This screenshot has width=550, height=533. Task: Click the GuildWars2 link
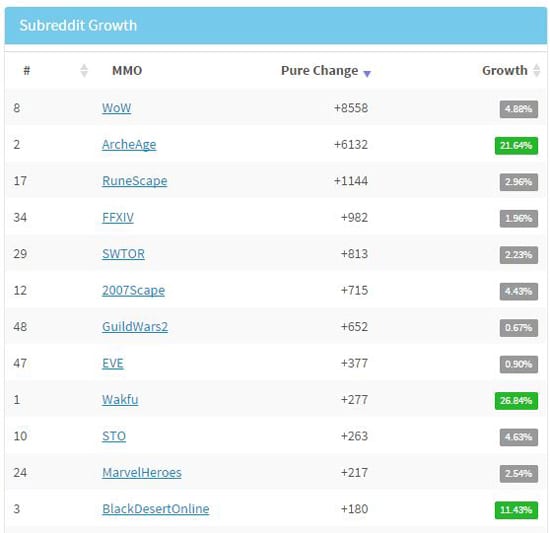(135, 326)
